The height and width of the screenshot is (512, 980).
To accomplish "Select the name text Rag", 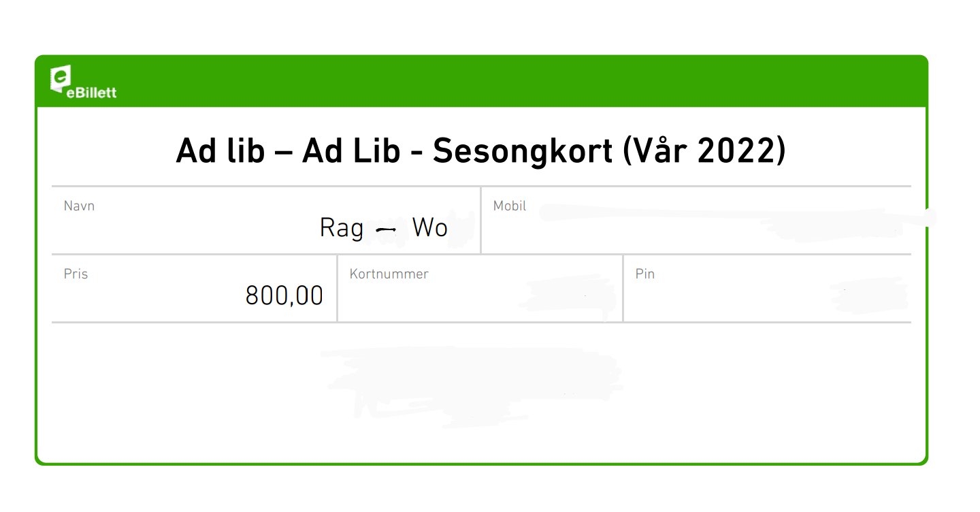I will (342, 228).
